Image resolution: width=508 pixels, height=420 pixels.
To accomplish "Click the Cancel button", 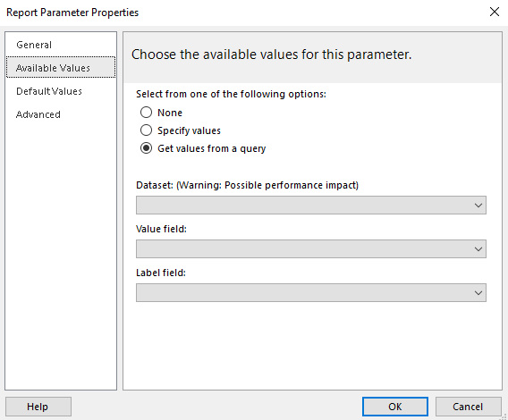I will [x=468, y=407].
